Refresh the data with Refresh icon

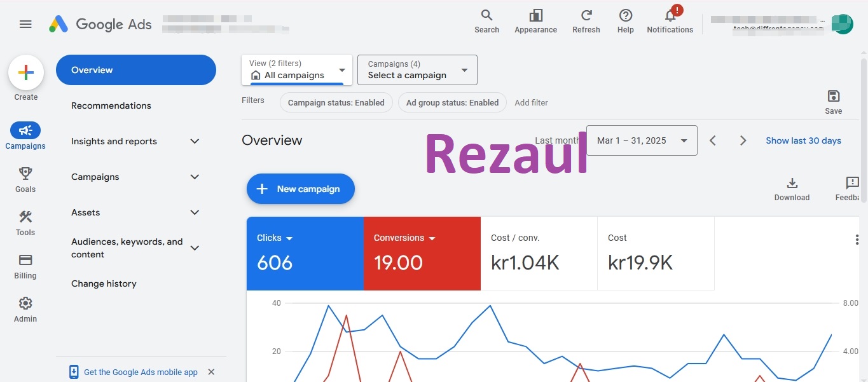coord(586,15)
